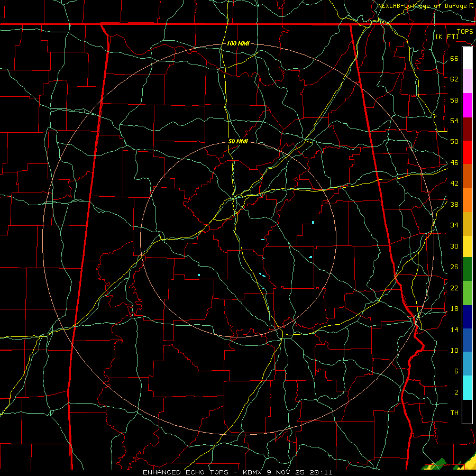This screenshot has width=476, height=476.
Task: Click the '50 NMI' range ring label
Action: point(238,141)
